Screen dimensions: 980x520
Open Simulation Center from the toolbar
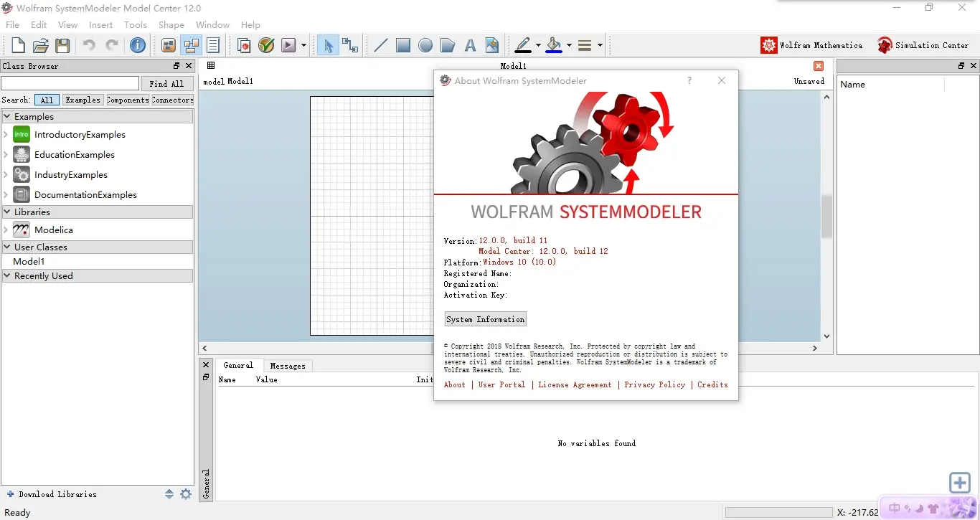click(x=923, y=45)
